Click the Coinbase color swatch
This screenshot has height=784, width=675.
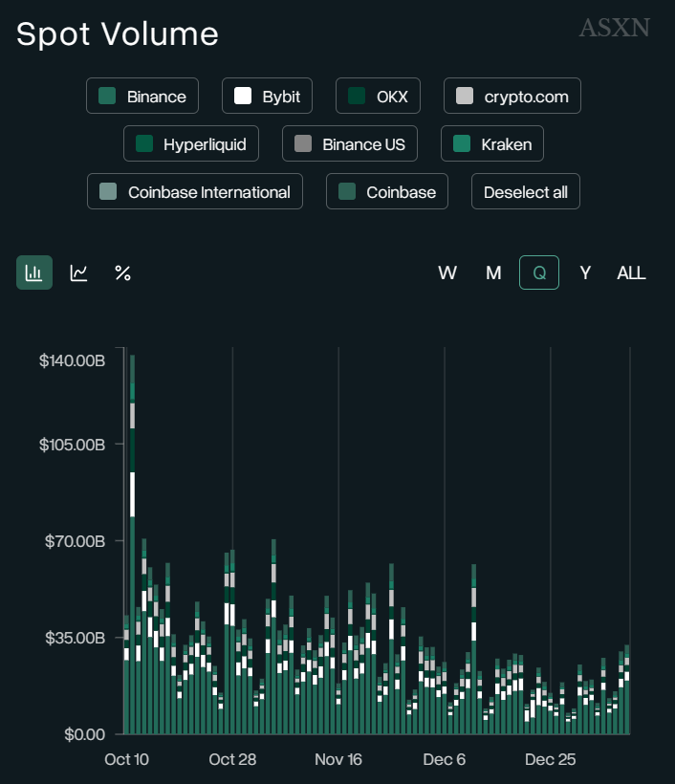pos(348,191)
